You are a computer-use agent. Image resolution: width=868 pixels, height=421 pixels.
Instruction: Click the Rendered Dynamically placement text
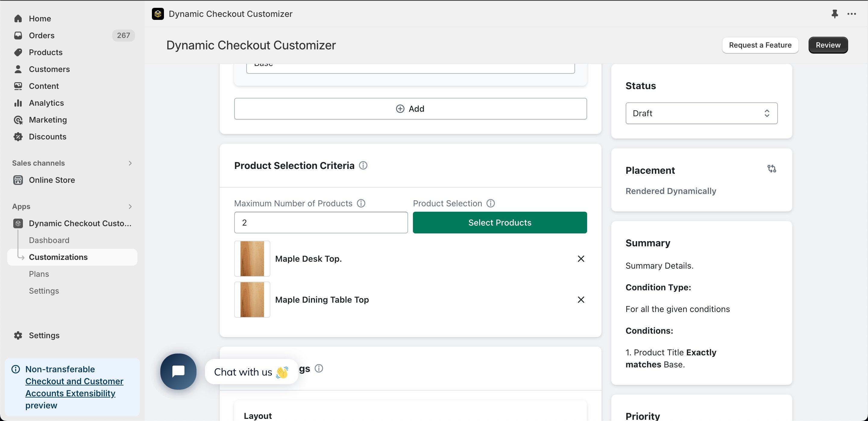coord(671,191)
